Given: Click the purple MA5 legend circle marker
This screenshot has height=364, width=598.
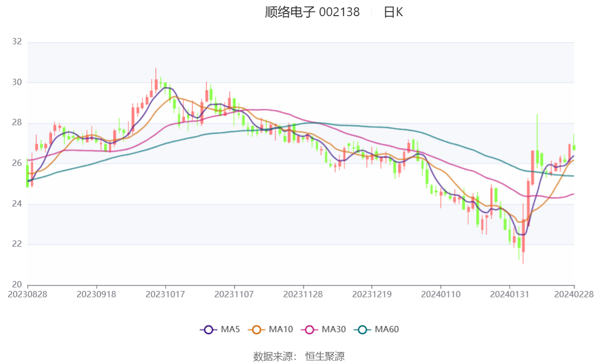Looking at the screenshot, I should click(208, 330).
